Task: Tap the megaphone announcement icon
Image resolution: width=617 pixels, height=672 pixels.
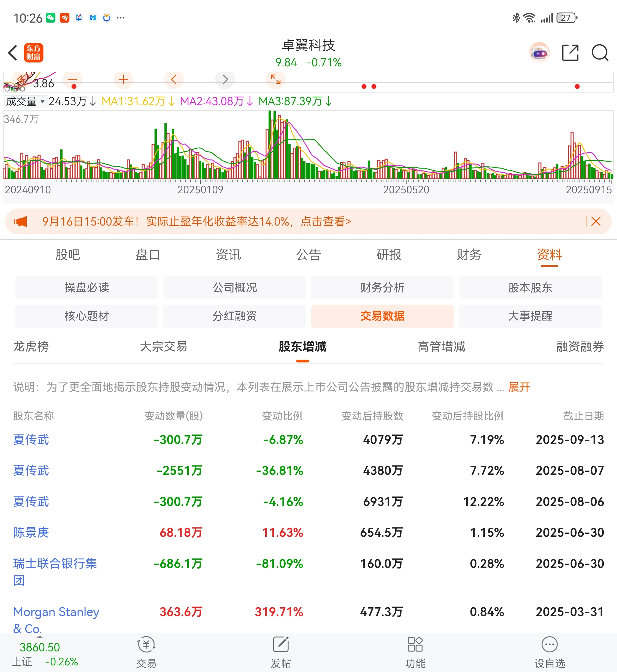Action: click(x=20, y=221)
